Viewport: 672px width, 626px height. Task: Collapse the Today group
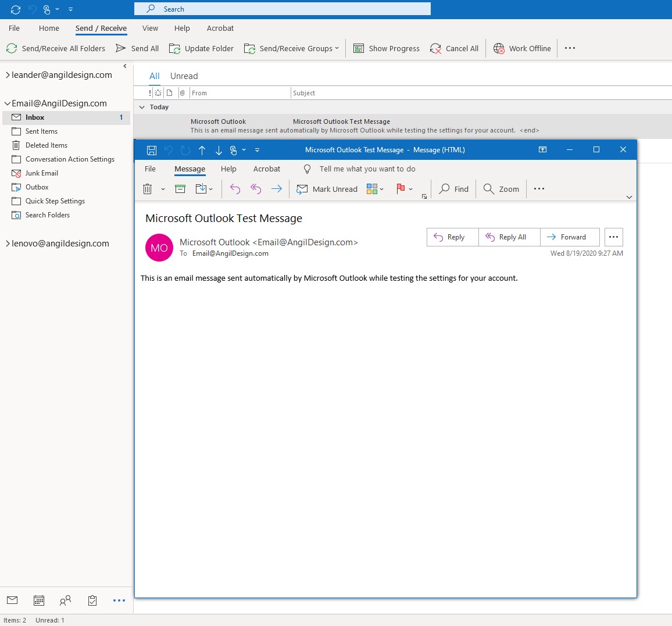pos(142,107)
